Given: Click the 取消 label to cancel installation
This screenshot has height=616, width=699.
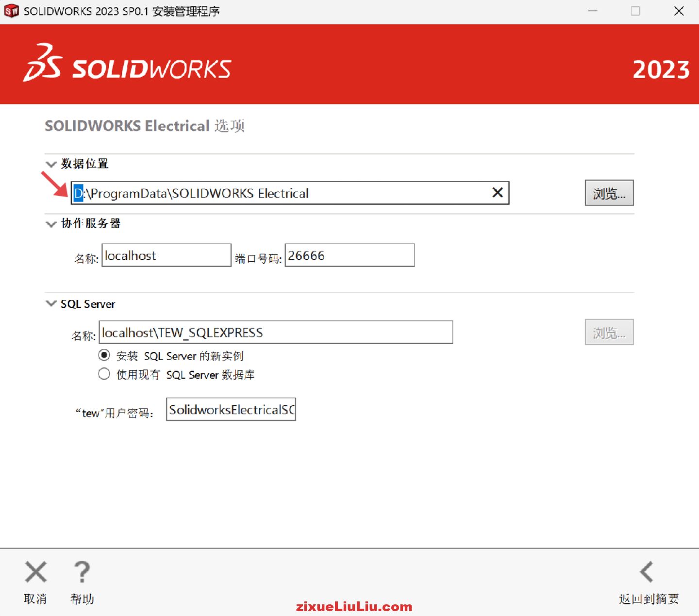Looking at the screenshot, I should point(35,599).
